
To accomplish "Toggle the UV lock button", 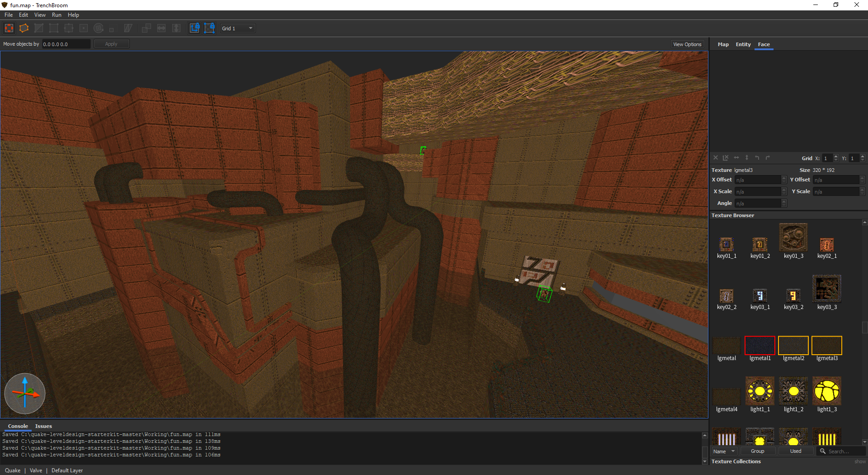I will (x=209, y=28).
